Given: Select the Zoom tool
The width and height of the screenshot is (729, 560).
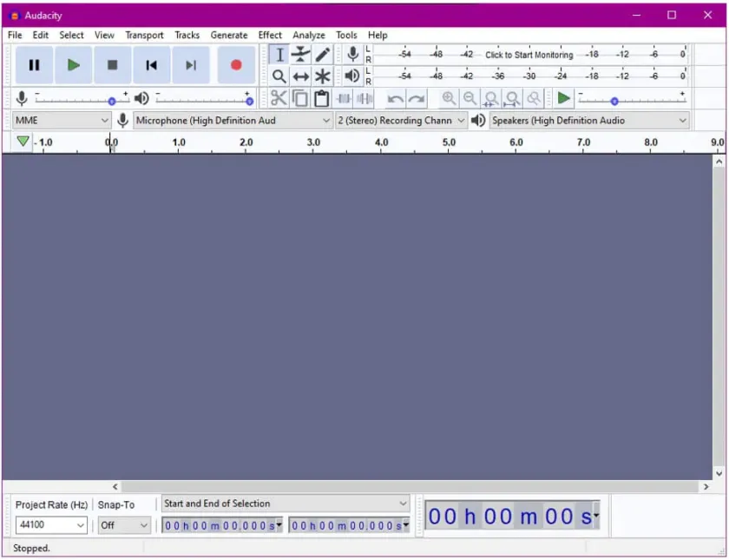Looking at the screenshot, I should (279, 76).
